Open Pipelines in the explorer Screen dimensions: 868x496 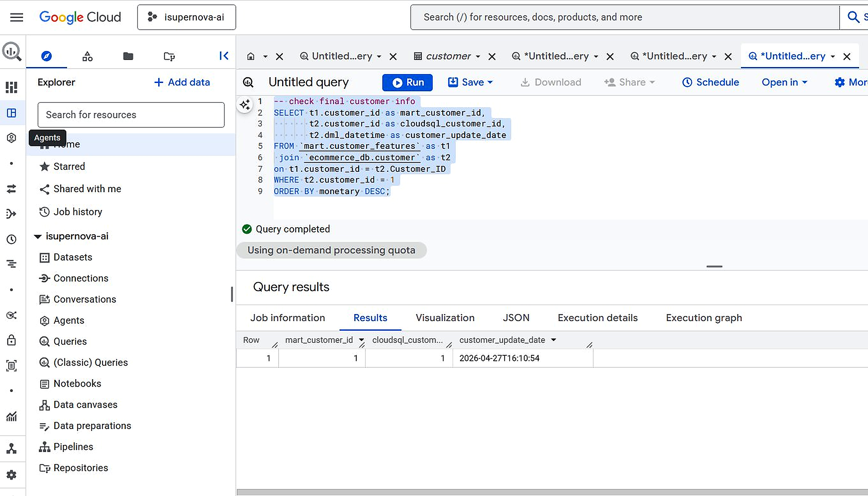[73, 447]
